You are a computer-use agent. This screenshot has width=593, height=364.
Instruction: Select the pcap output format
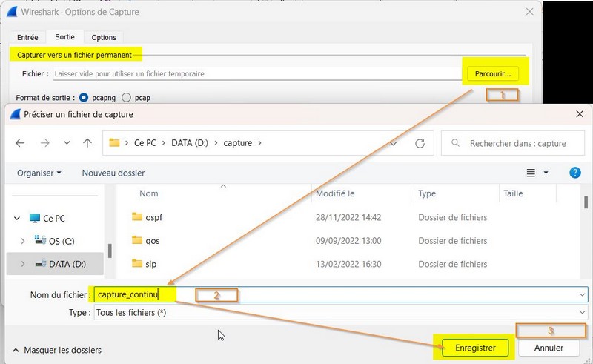point(127,97)
